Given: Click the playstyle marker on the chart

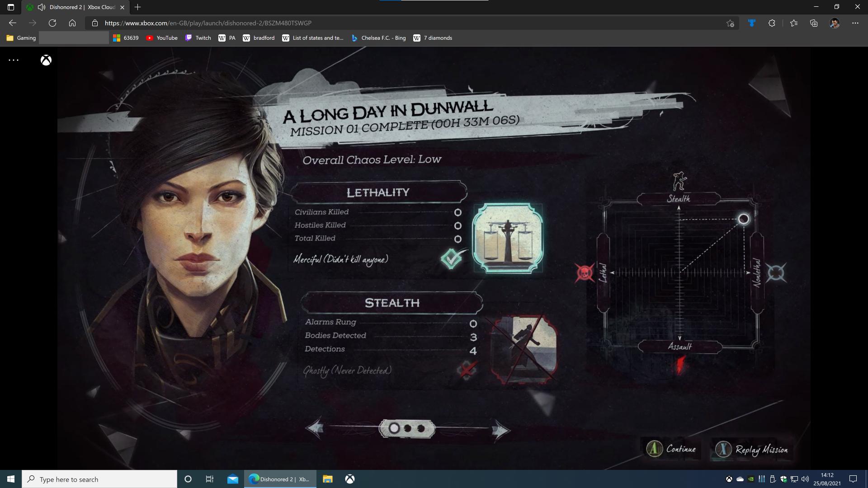Looking at the screenshot, I should [744, 219].
